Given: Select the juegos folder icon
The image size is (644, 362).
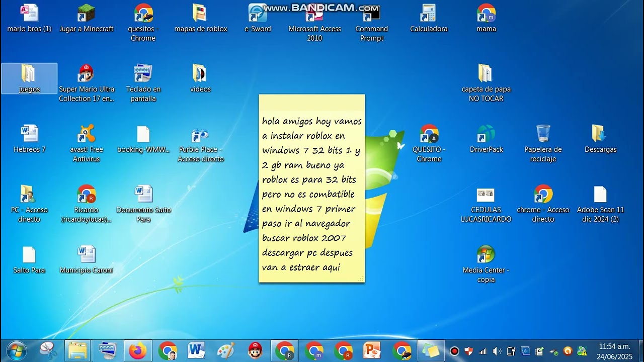Looking at the screenshot, I should tap(29, 78).
